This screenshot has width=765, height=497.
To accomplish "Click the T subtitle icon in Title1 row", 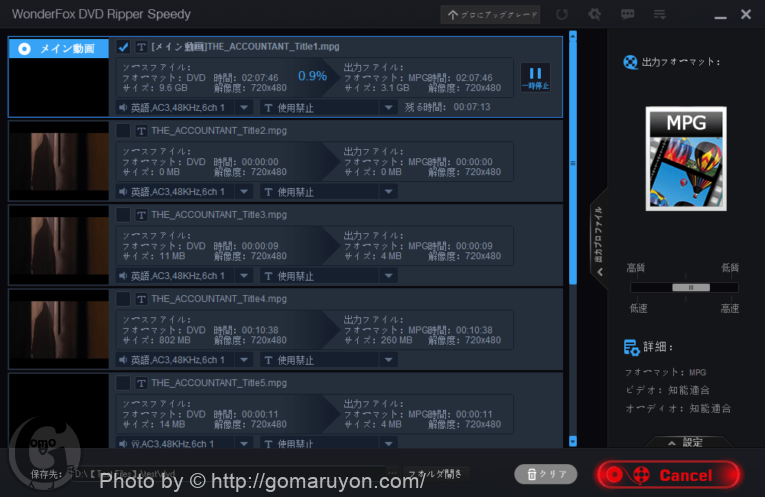I will pyautogui.click(x=268, y=108).
